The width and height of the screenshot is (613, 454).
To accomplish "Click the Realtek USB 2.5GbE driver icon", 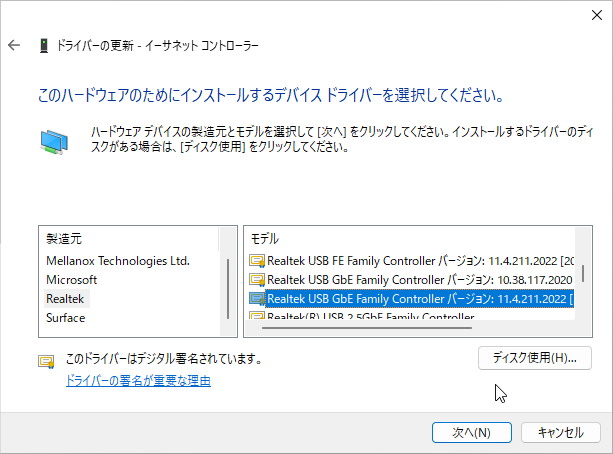I will (x=256, y=317).
